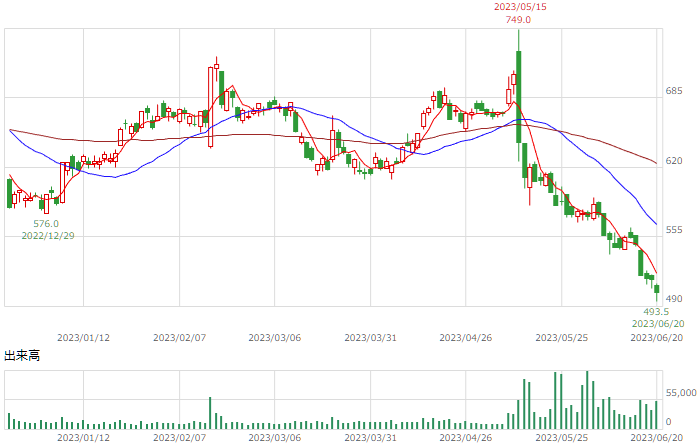Click the 493.5 latest low price label
This screenshot has width=697, height=446.
(x=656, y=312)
